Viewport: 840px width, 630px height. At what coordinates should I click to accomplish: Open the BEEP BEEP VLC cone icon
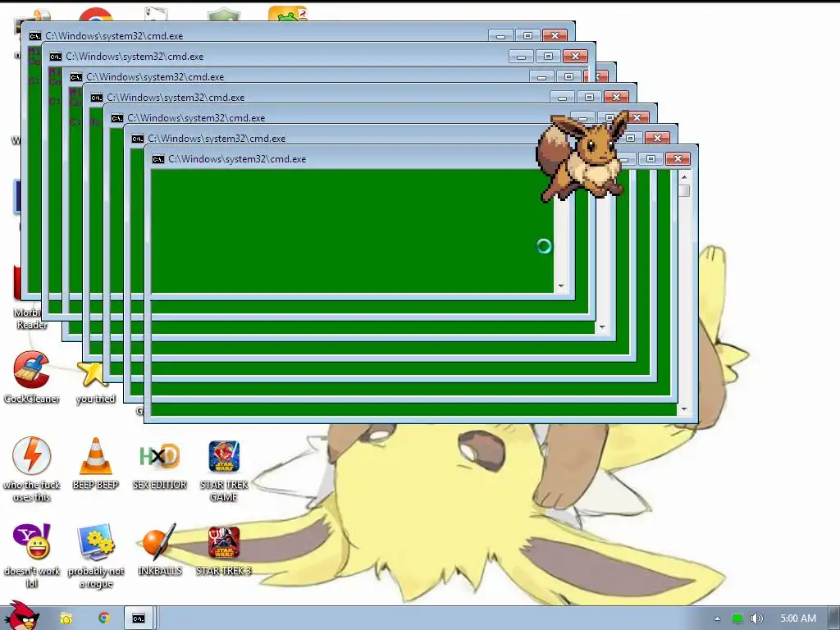tap(95, 463)
